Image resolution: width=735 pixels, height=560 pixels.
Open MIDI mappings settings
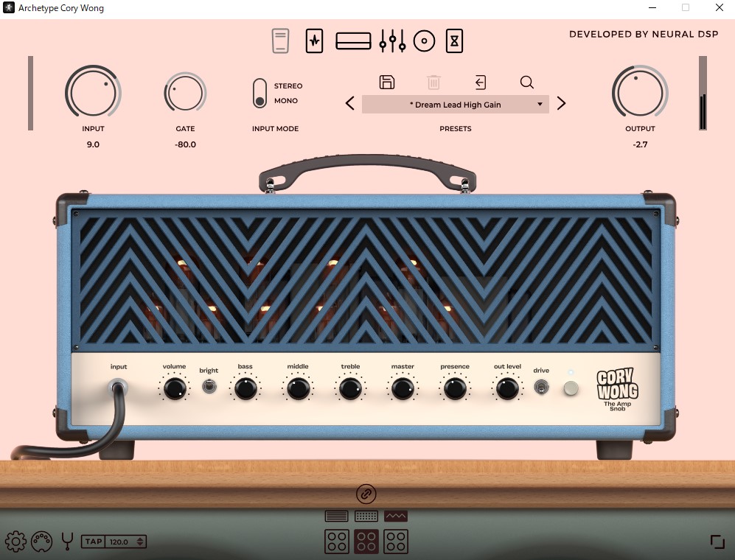click(42, 542)
